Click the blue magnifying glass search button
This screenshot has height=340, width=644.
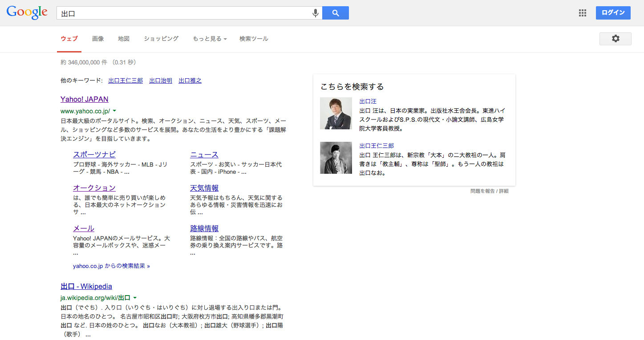coord(336,13)
